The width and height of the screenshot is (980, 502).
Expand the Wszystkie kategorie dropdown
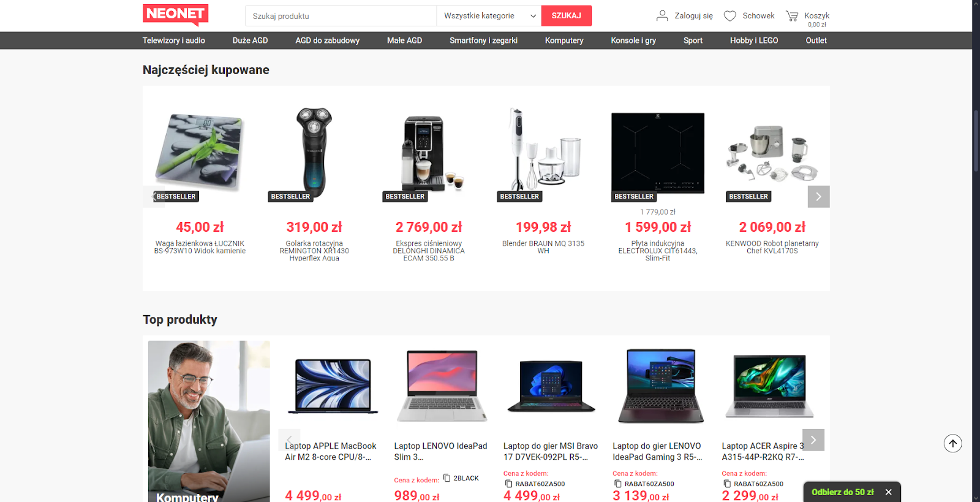[x=489, y=16]
